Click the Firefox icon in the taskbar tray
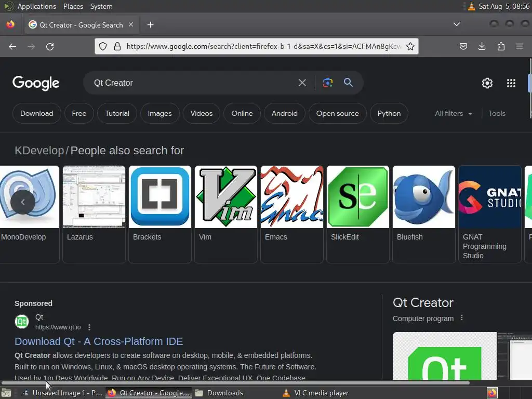 (x=492, y=393)
